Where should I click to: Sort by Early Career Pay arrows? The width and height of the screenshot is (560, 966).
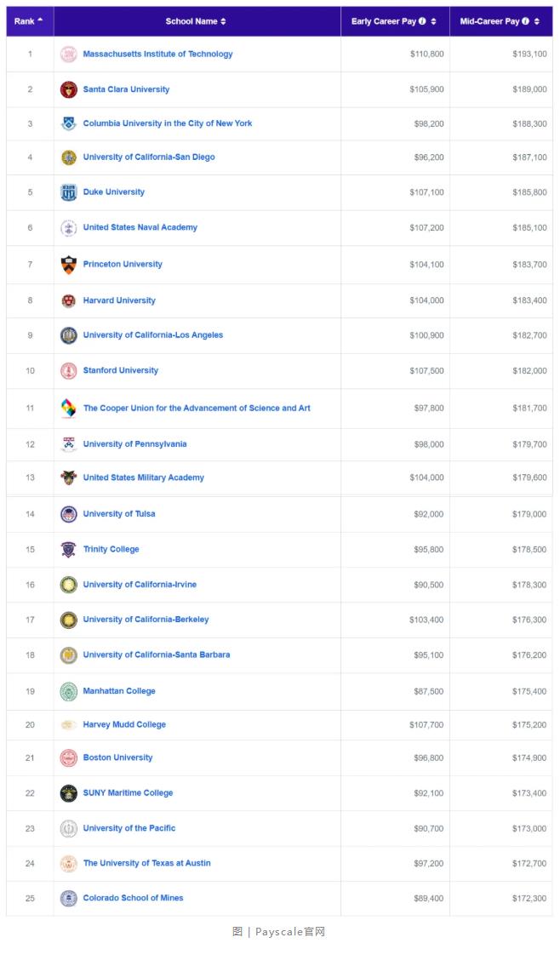(x=433, y=21)
